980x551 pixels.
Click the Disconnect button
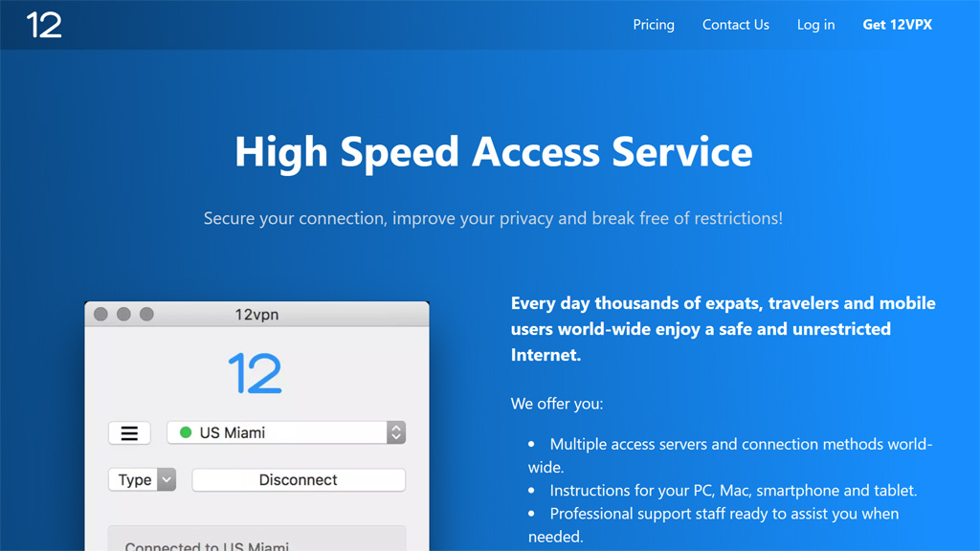click(299, 480)
